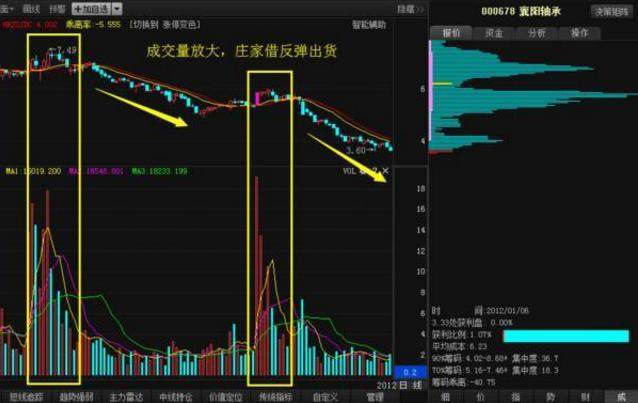Click the 决策矩阵 button

coord(612,11)
